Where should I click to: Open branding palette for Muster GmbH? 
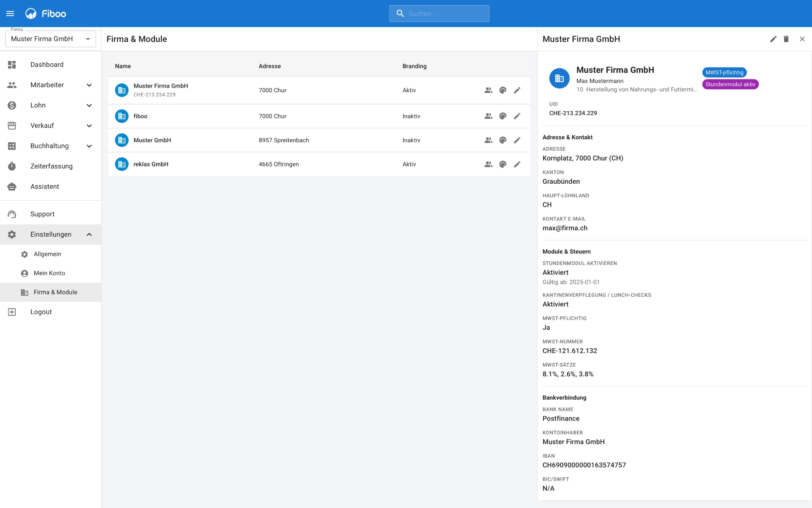coord(503,140)
